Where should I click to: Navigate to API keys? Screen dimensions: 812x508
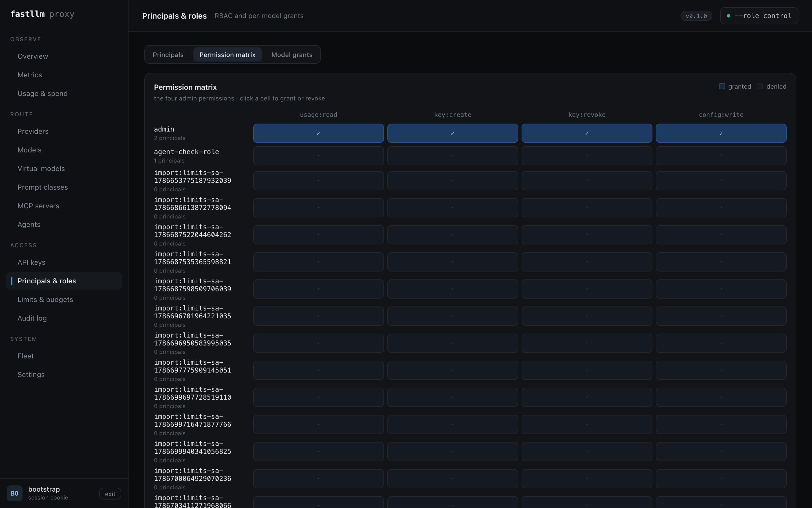pyautogui.click(x=64, y=262)
